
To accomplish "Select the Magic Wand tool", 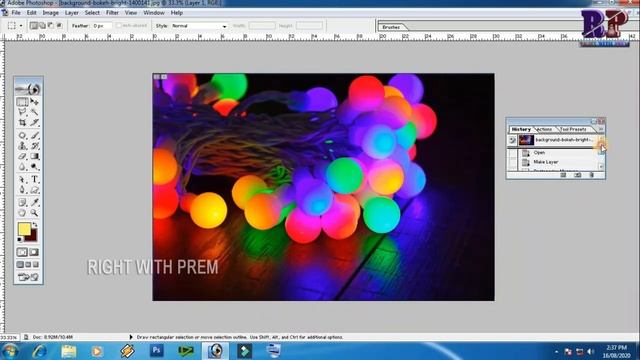I will point(35,112).
